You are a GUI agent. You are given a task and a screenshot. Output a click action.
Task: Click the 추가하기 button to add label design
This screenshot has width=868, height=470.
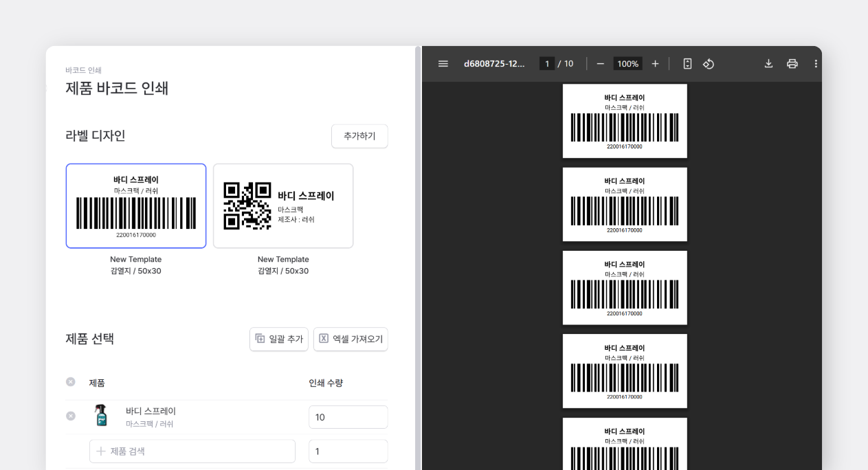pyautogui.click(x=359, y=136)
